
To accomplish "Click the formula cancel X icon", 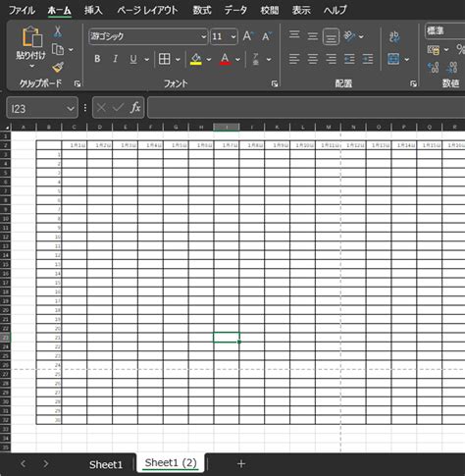I will [101, 107].
